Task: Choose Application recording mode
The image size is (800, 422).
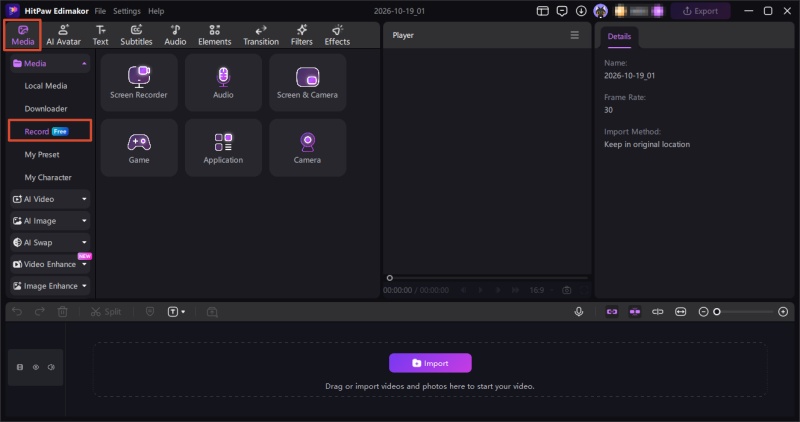Action: click(223, 148)
